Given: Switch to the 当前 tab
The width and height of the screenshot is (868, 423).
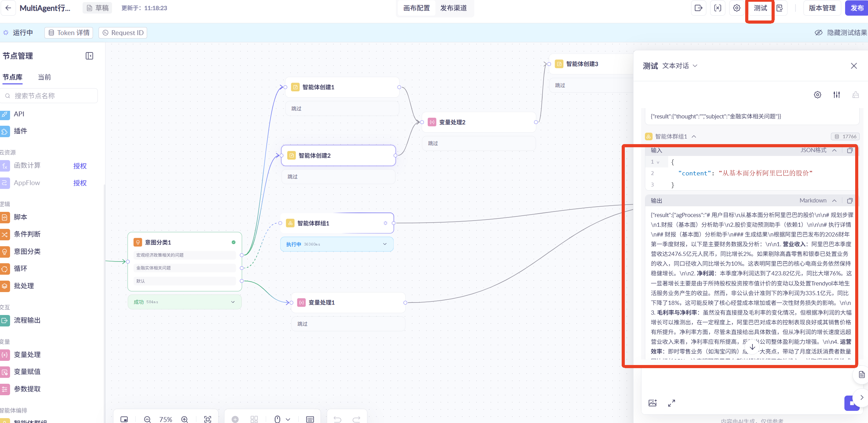Looking at the screenshot, I should [x=44, y=77].
